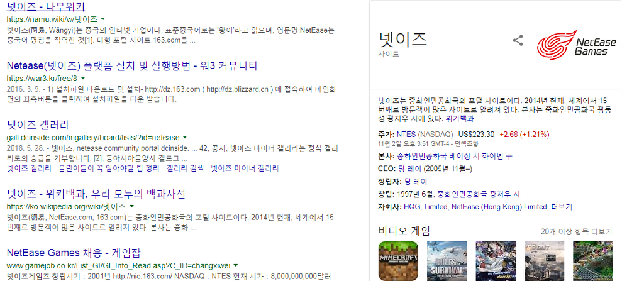Click the NTES stock ticker link
Image resolution: width=644 pixels, height=281 pixels.
coord(406,135)
